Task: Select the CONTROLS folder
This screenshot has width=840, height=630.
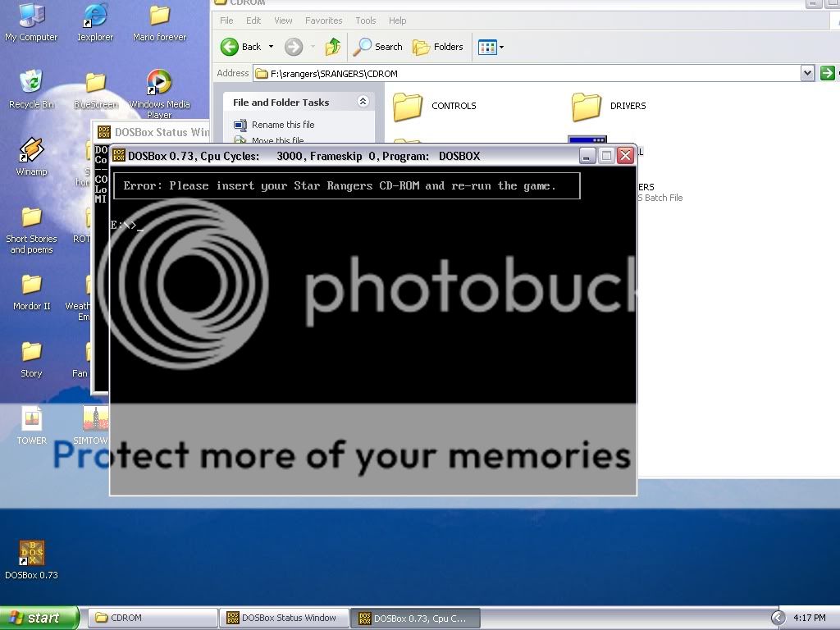Action: pyautogui.click(x=435, y=106)
